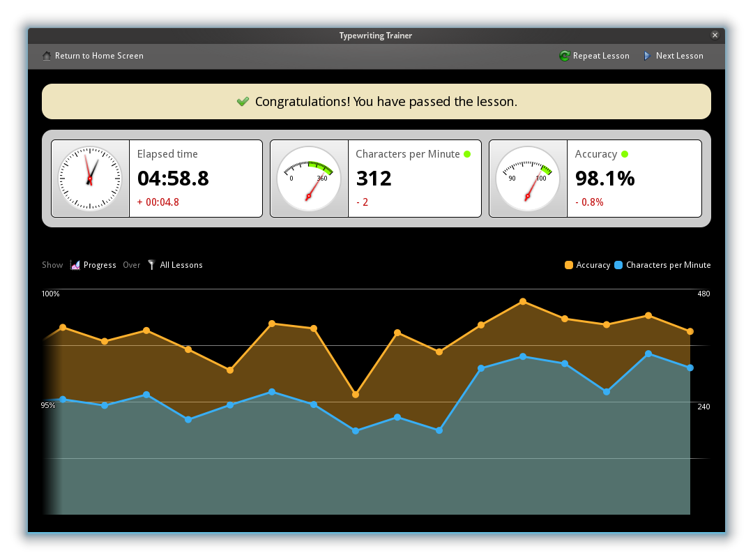Click the Return to Home Screen label
Viewport: 753px width, 560px height.
[99, 56]
